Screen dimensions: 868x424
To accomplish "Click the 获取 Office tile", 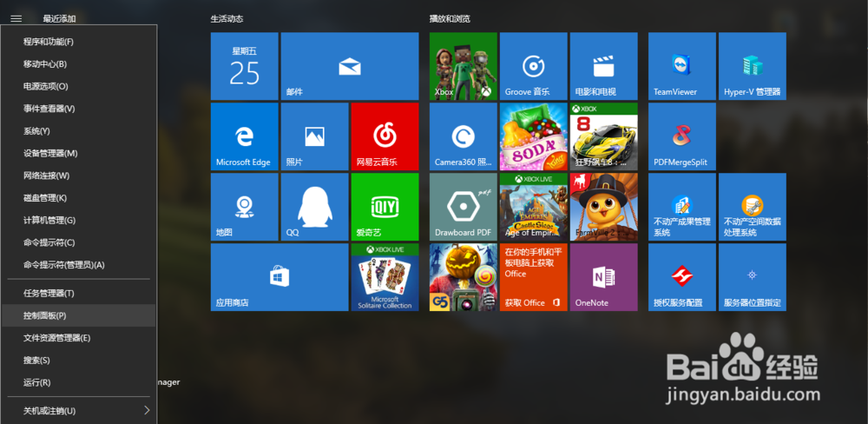I will coord(534,277).
